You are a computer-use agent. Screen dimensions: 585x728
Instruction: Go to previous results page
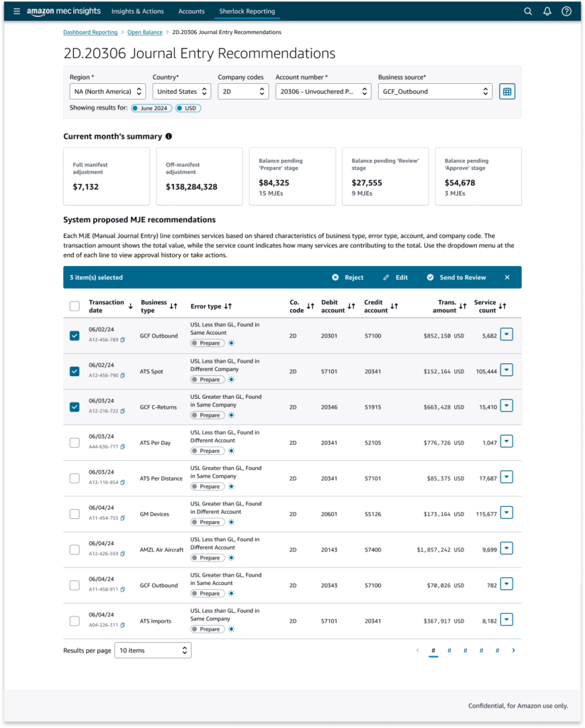tap(417, 651)
